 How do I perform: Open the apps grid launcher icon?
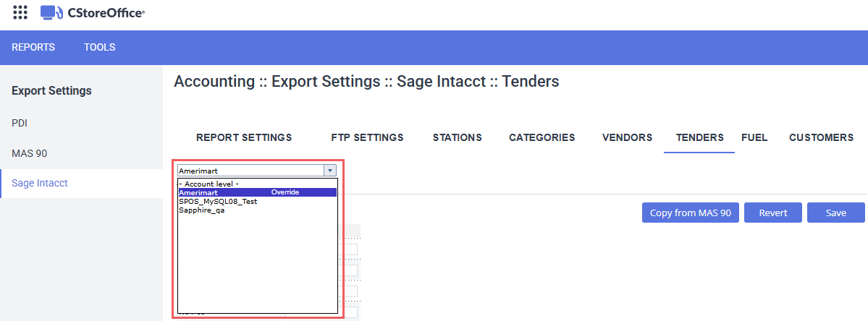point(20,12)
